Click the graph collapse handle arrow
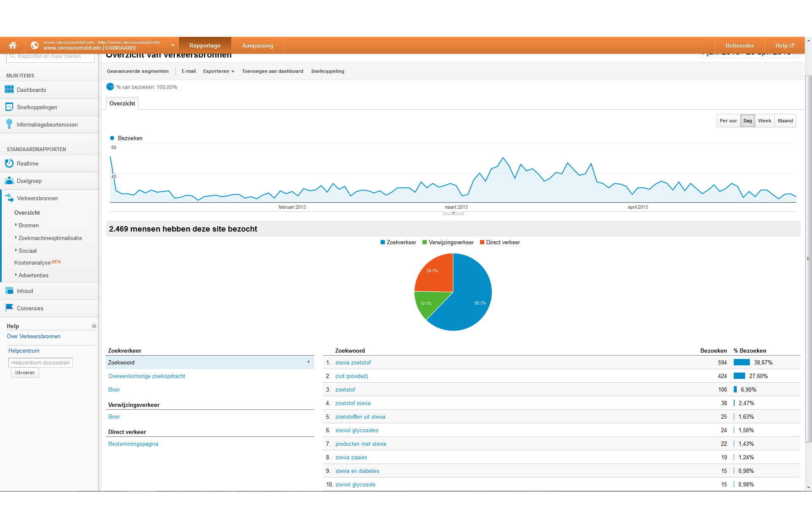The image size is (812, 508). (x=453, y=213)
